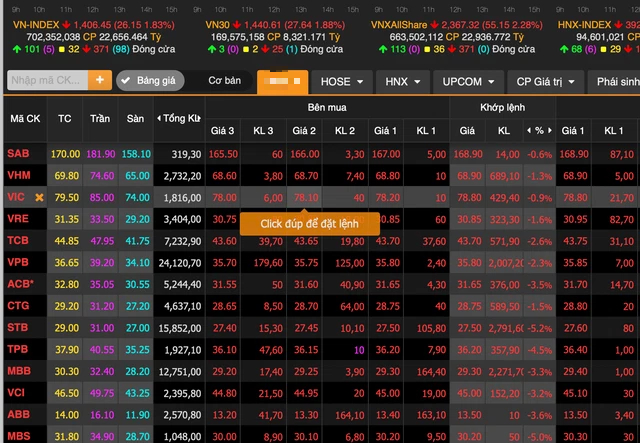This screenshot has height=443, width=640.
Task: Select the Cơ bản view mode
Action: click(x=224, y=81)
